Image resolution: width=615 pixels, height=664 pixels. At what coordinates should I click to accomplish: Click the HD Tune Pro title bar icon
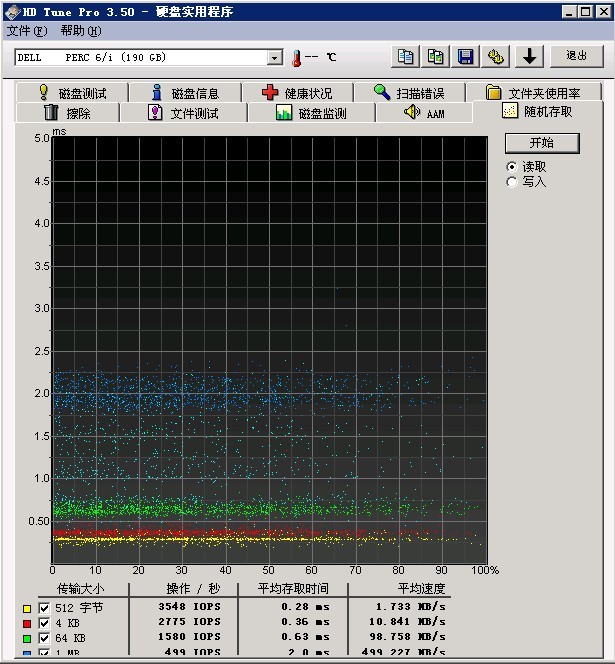click(x=12, y=12)
